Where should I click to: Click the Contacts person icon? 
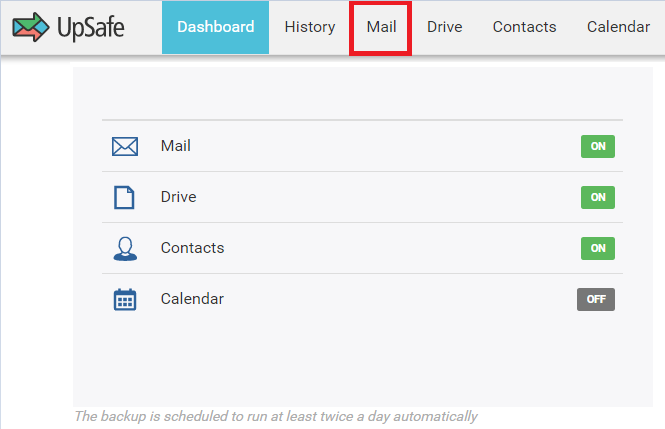[125, 248]
